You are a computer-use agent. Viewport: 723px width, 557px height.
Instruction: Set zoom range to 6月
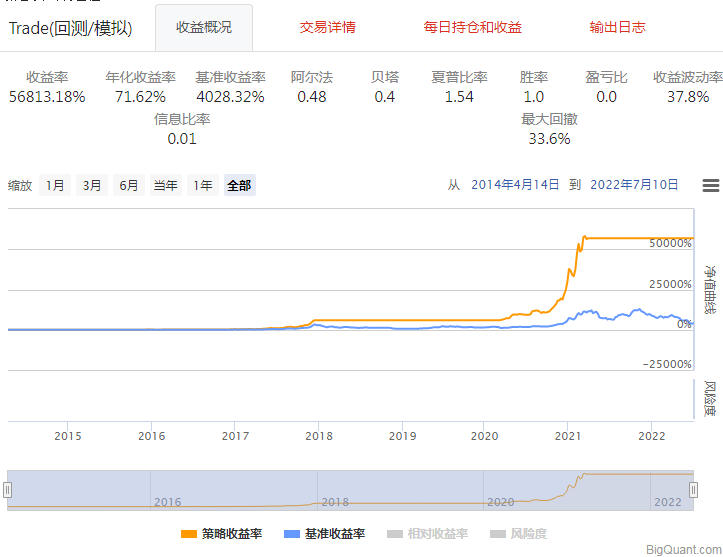[x=128, y=185]
